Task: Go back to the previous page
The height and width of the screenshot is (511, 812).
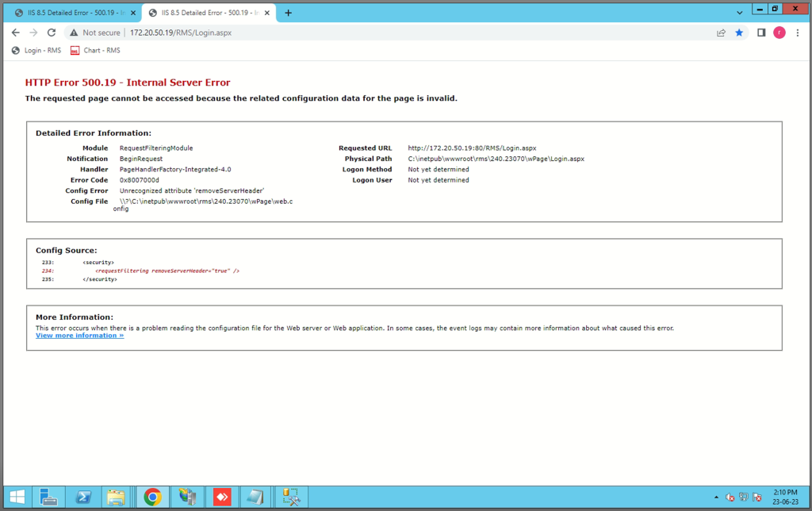Action: 16,33
